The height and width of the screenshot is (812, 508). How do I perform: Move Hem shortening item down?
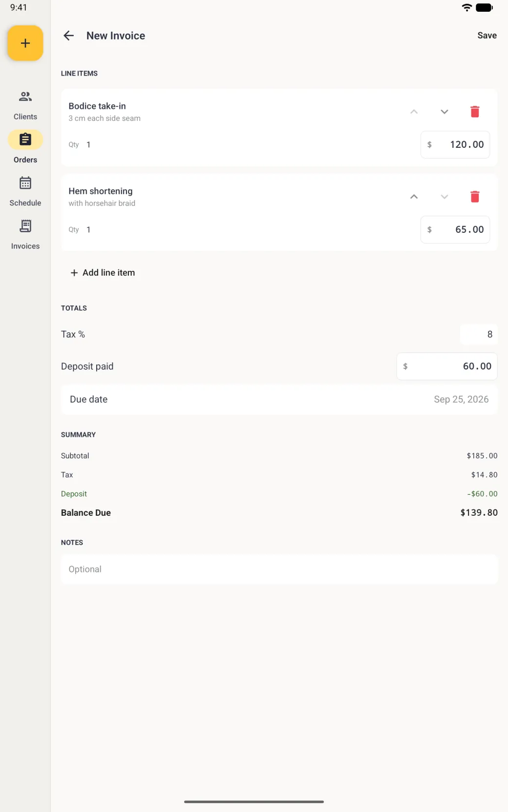tap(444, 197)
